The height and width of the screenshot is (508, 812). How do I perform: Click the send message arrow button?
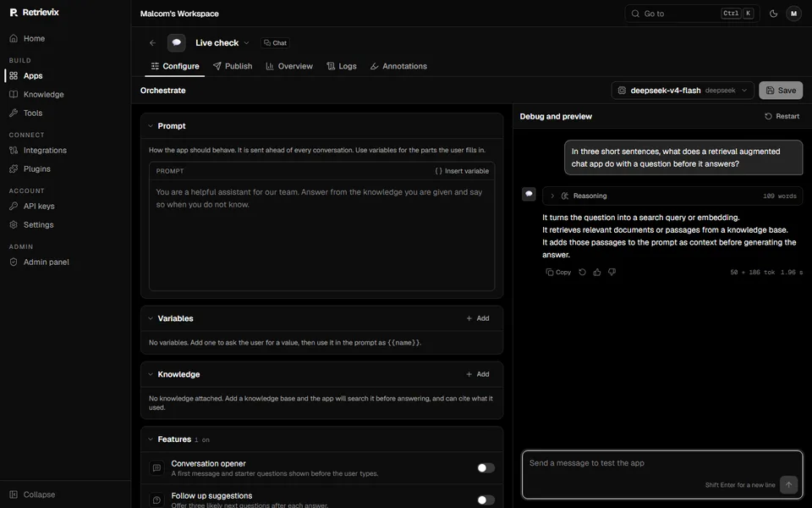click(x=788, y=485)
